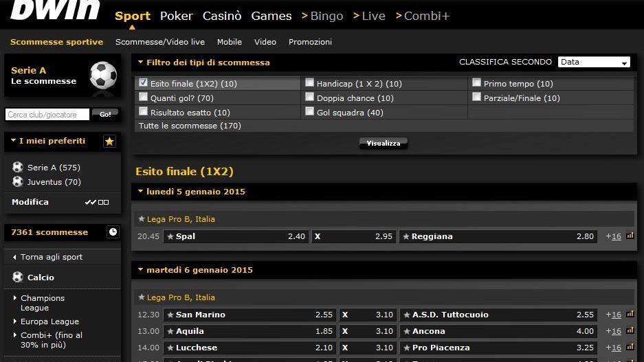Image resolution: width=644 pixels, height=362 pixels.
Task: Click the Visualizza button
Action: (x=384, y=144)
